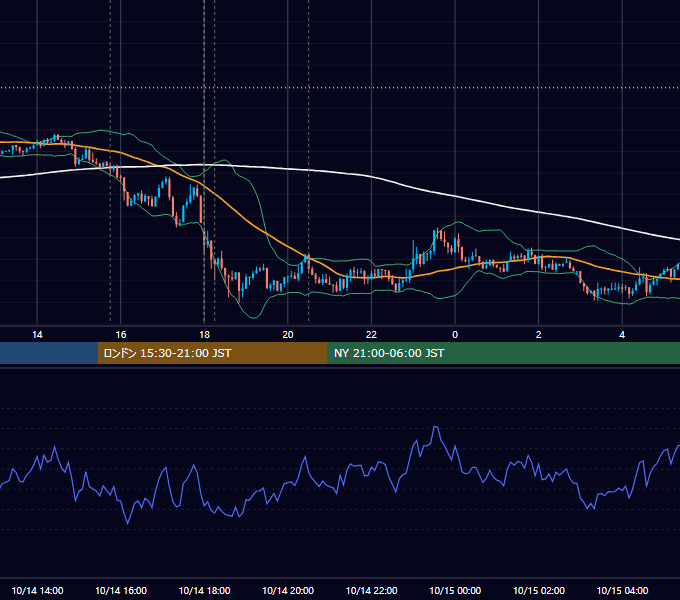Screen dimensions: 680x600
Task: Click hour label 0 on price chart axis
Action: click(455, 335)
